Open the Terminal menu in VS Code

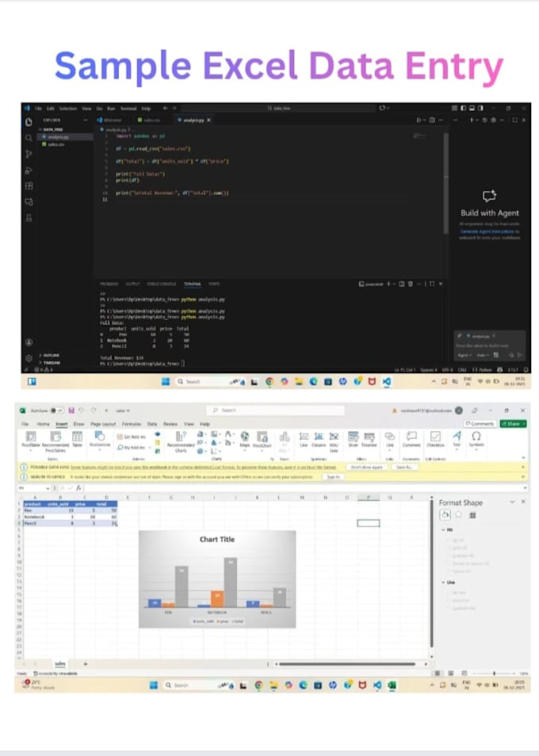[x=128, y=109]
